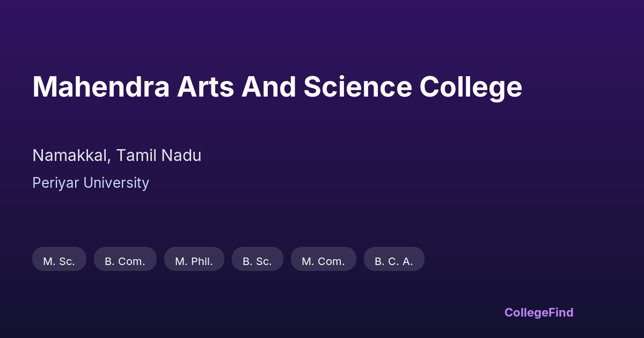Click the Namakkal, Tamil Nadu location line
This screenshot has width=644, height=338.
coord(116,156)
